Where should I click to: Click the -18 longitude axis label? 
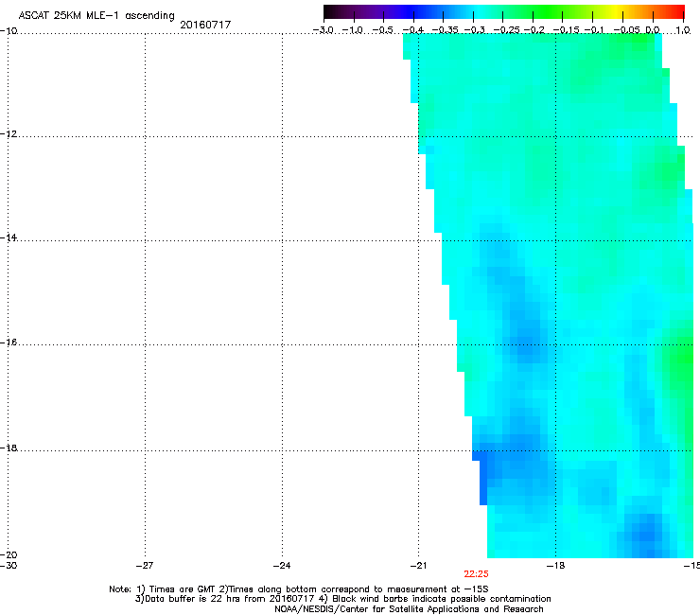click(555, 566)
